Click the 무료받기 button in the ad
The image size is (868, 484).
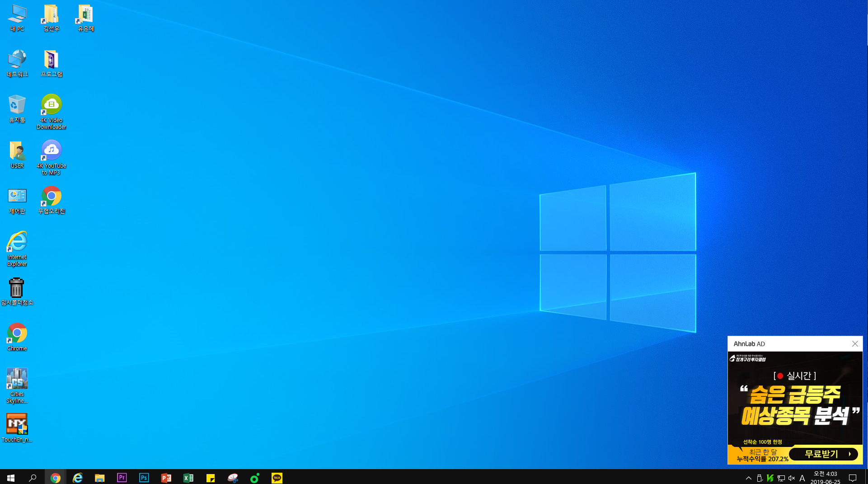coord(823,454)
